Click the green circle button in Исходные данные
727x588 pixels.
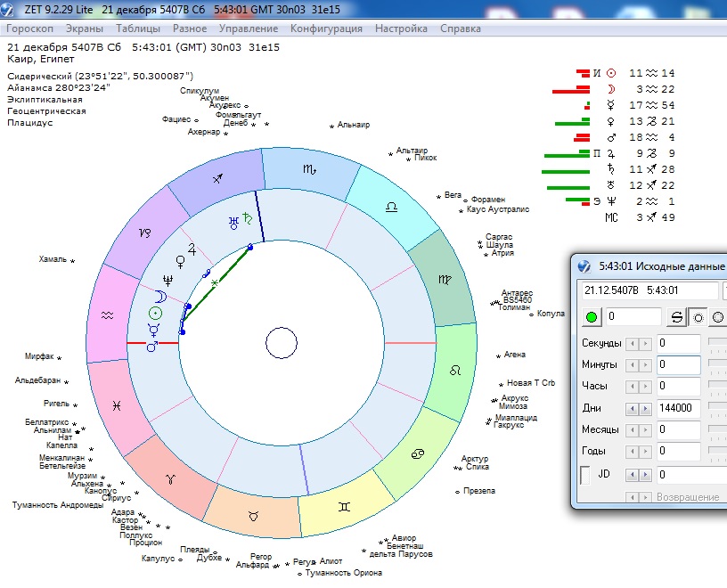[x=592, y=317]
